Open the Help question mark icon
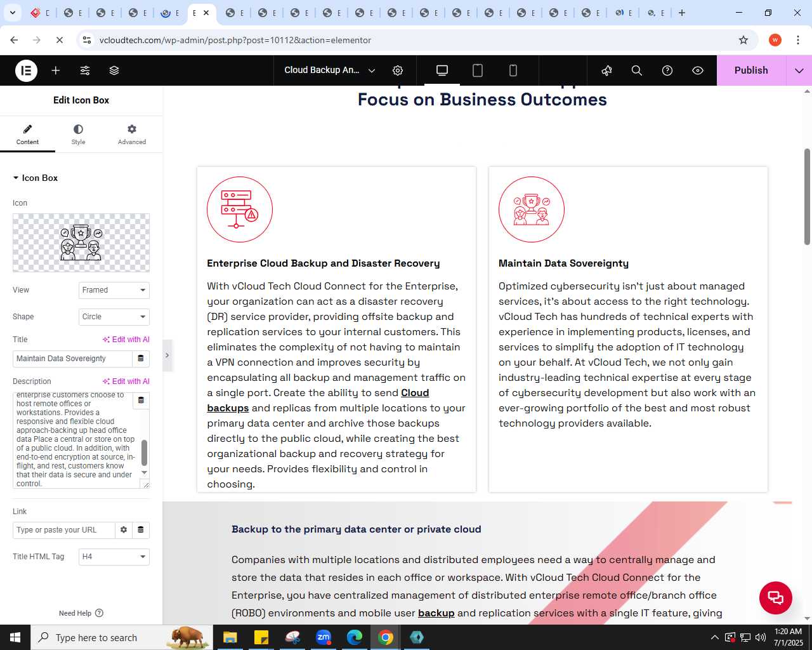The image size is (812, 650). 667,70
